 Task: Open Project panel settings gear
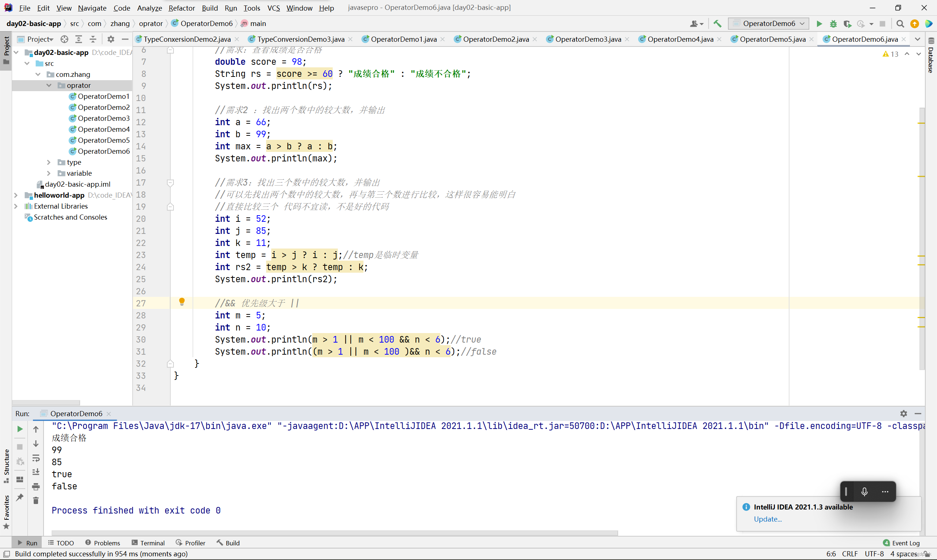point(111,39)
